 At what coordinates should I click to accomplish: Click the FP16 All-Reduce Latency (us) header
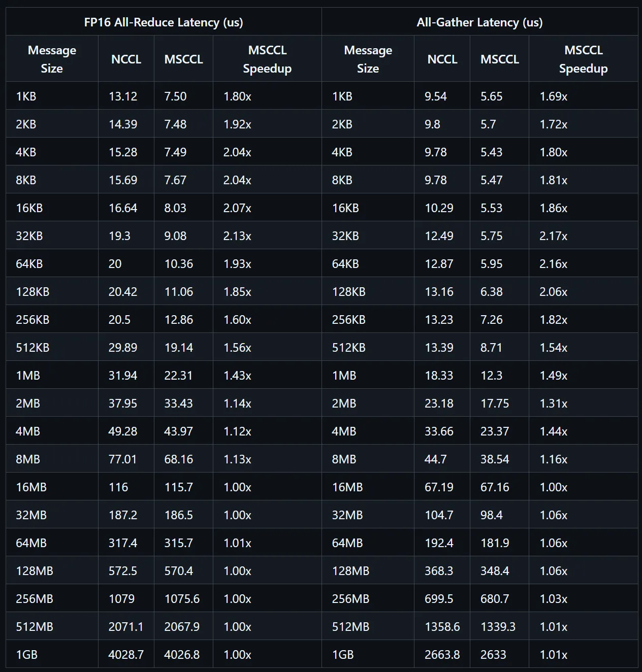[x=163, y=22]
